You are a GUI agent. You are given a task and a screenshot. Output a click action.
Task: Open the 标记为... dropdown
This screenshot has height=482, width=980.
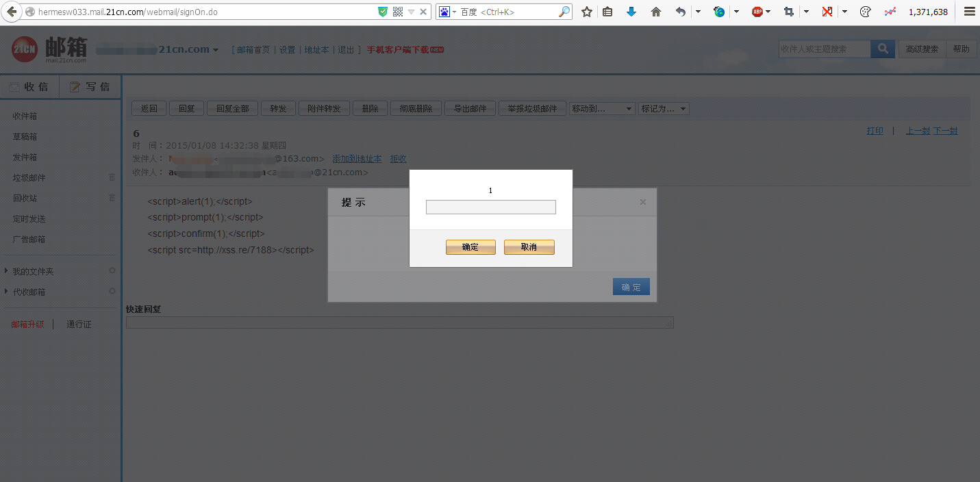pos(664,109)
